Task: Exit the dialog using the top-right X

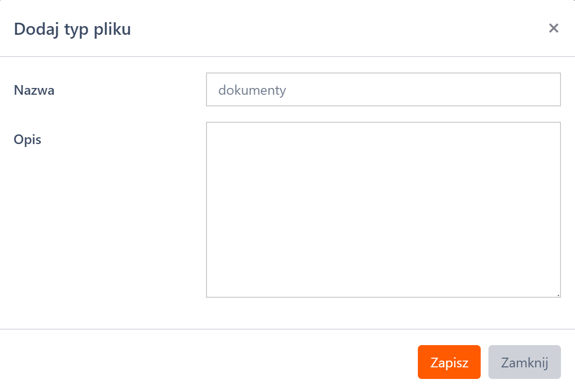Action: (554, 29)
